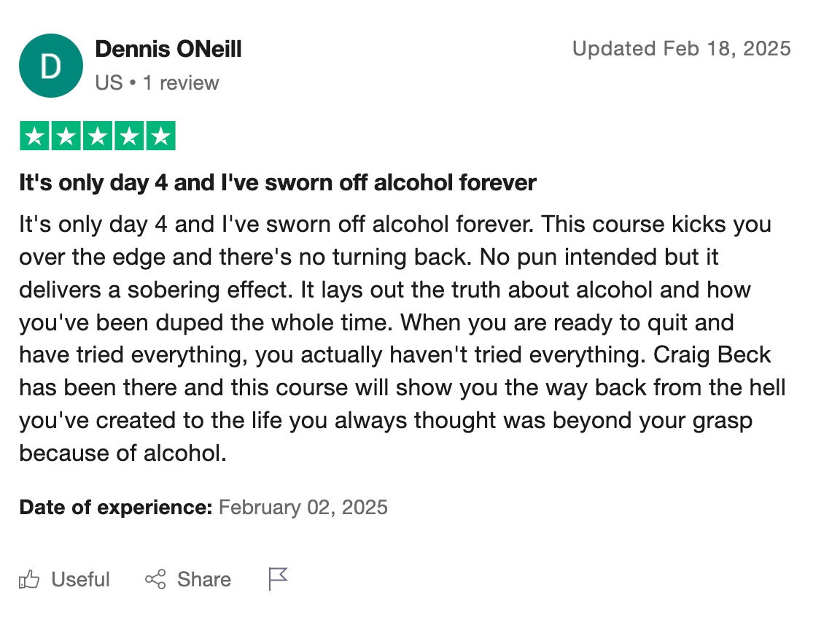Click the share network icon
The image size is (840, 617).
pyautogui.click(x=155, y=580)
